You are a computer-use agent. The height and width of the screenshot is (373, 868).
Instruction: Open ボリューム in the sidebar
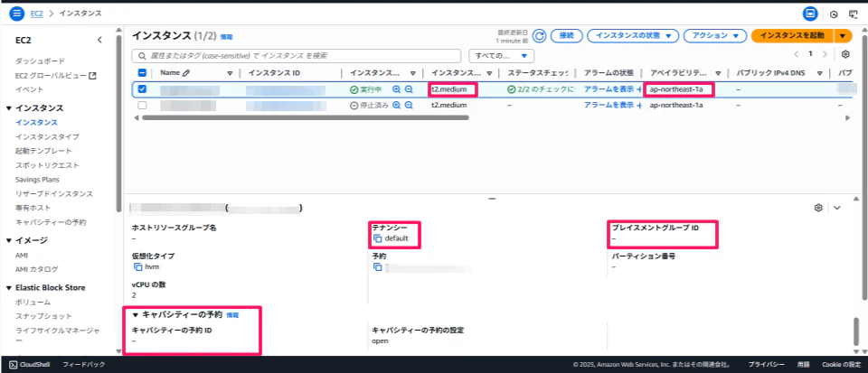tap(33, 303)
